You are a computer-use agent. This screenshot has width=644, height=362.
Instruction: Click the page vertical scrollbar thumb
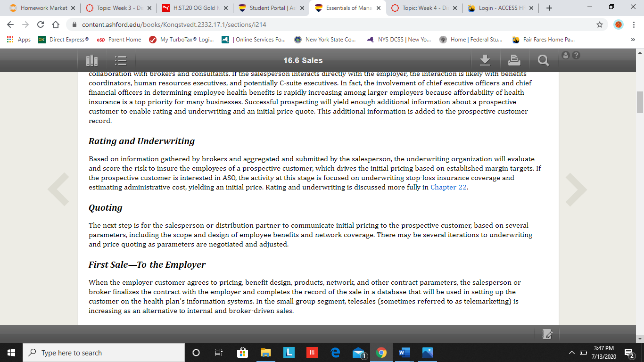tap(640, 102)
